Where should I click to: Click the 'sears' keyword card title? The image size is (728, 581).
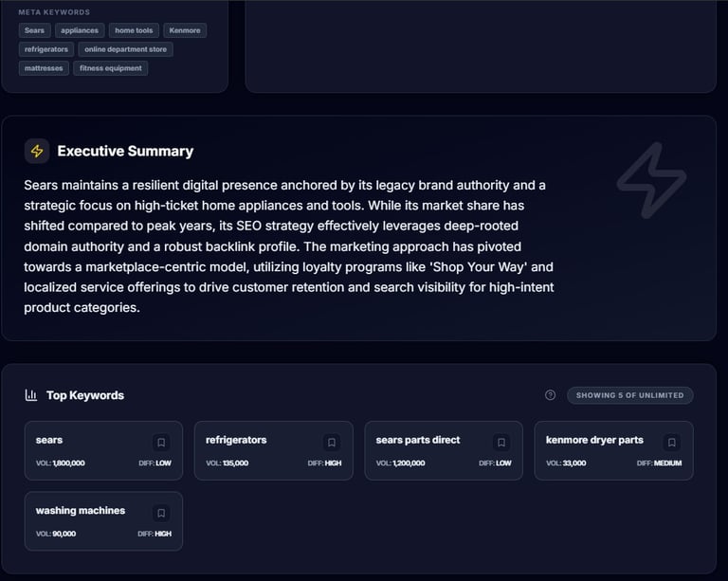[x=49, y=440]
